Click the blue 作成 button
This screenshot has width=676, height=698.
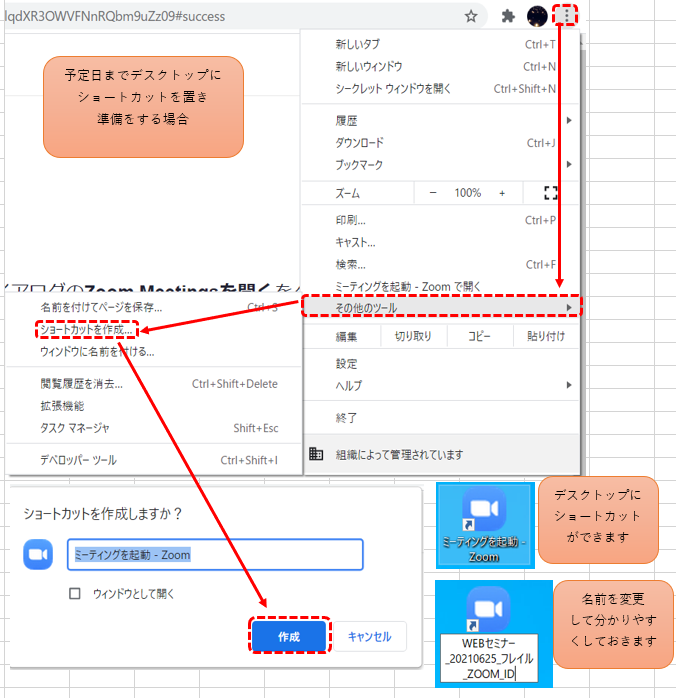(289, 636)
